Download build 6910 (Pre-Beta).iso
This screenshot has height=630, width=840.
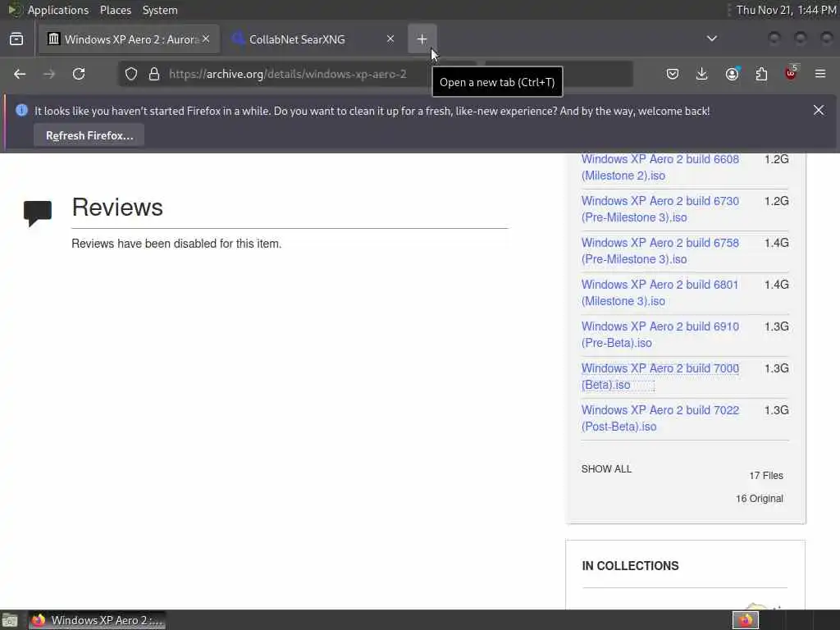click(x=660, y=335)
